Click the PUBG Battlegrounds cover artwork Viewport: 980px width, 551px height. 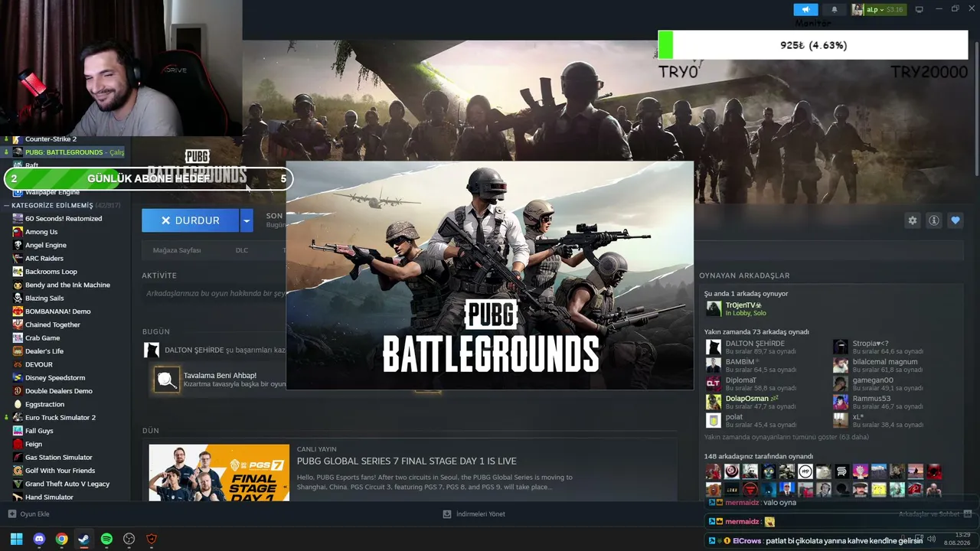coord(490,275)
